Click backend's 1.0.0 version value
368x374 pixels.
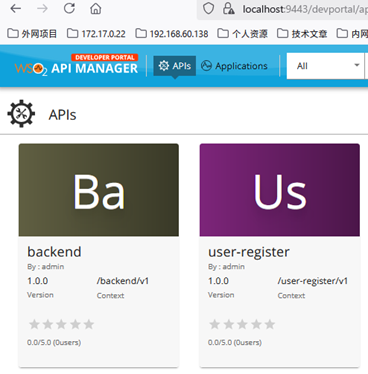pyautogui.click(x=38, y=281)
